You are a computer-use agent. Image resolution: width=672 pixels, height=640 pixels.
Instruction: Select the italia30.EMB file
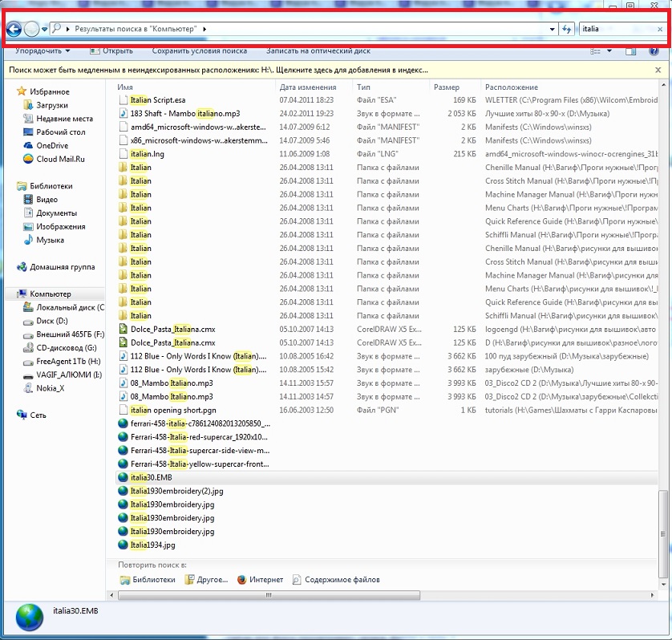click(152, 477)
